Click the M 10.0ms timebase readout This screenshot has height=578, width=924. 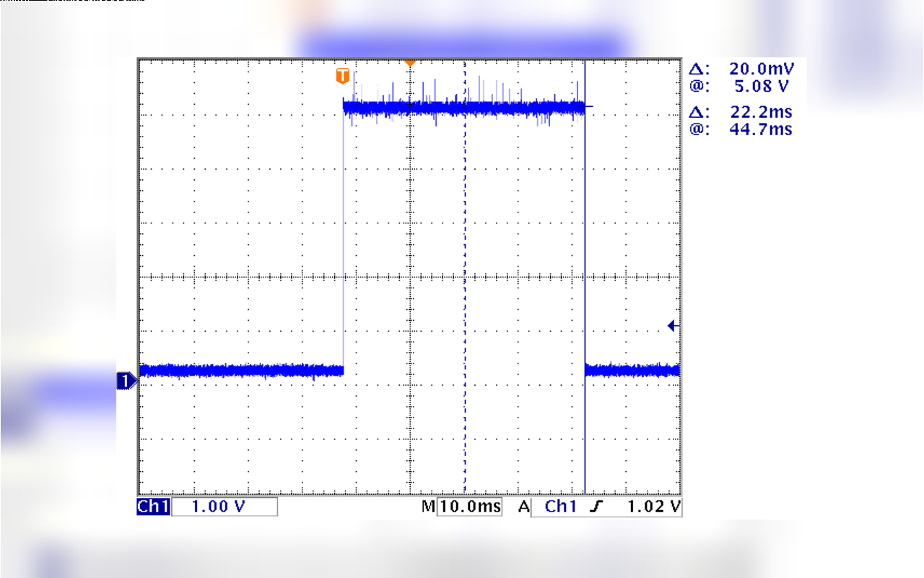coord(462,506)
